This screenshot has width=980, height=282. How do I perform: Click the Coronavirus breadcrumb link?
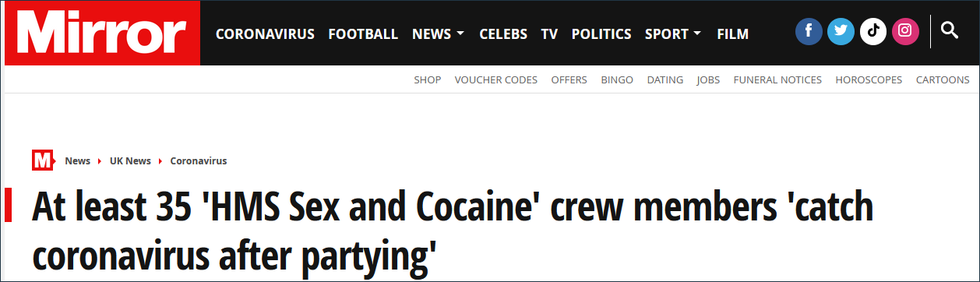[199, 160]
